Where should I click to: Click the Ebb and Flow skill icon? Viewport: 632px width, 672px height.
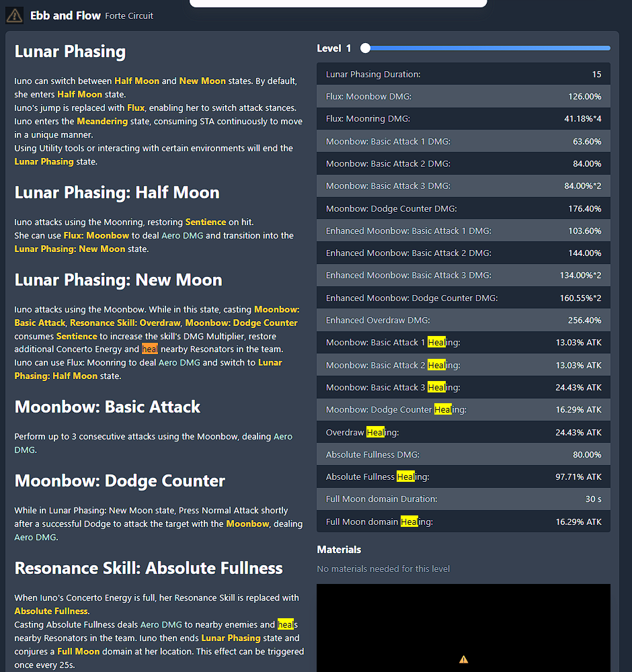point(15,15)
